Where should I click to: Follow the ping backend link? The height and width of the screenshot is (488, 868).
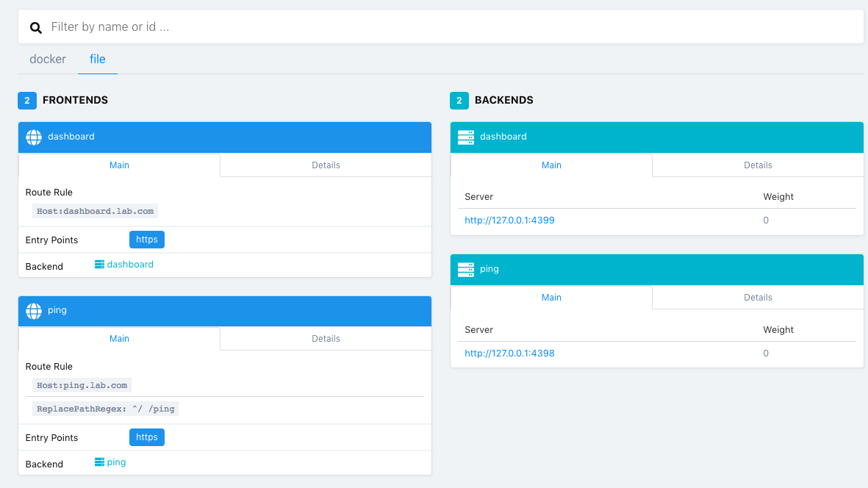point(116,462)
